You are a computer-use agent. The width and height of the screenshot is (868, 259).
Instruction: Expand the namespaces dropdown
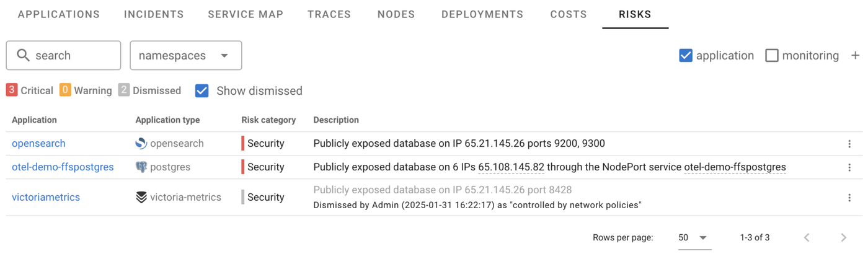[x=185, y=56]
